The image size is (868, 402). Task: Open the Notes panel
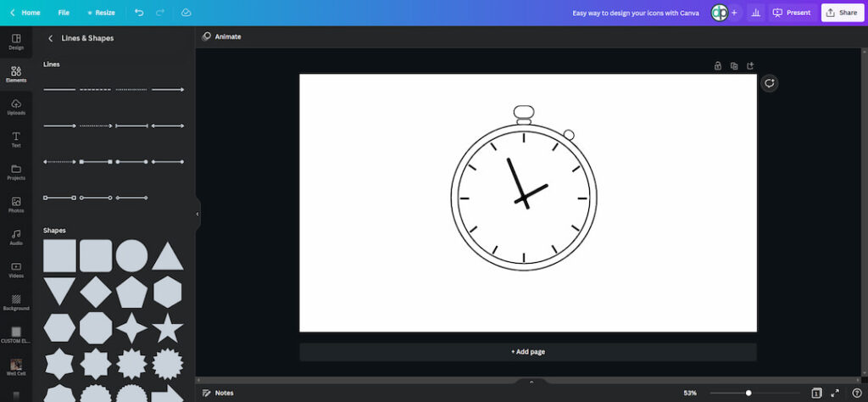coord(218,394)
